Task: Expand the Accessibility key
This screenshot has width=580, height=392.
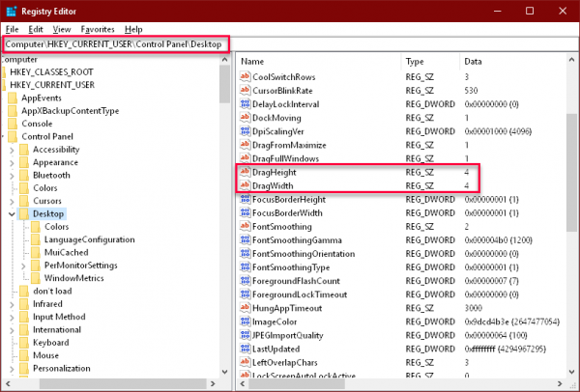Action: pos(12,150)
